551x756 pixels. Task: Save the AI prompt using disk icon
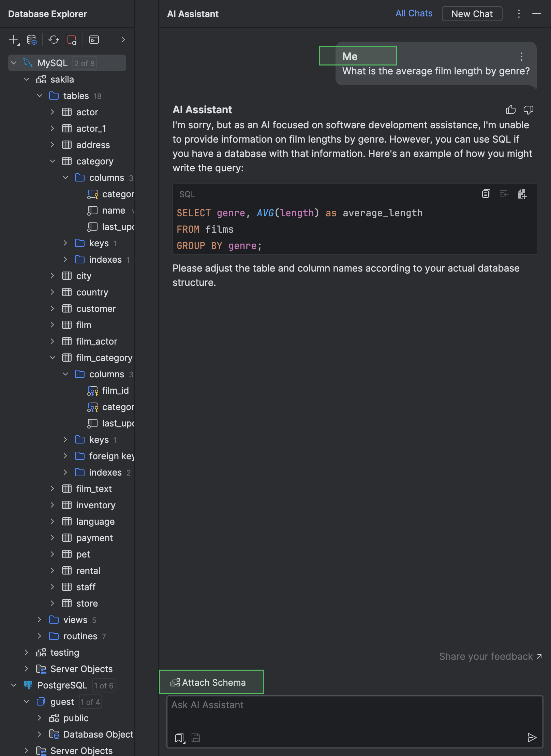[195, 738]
